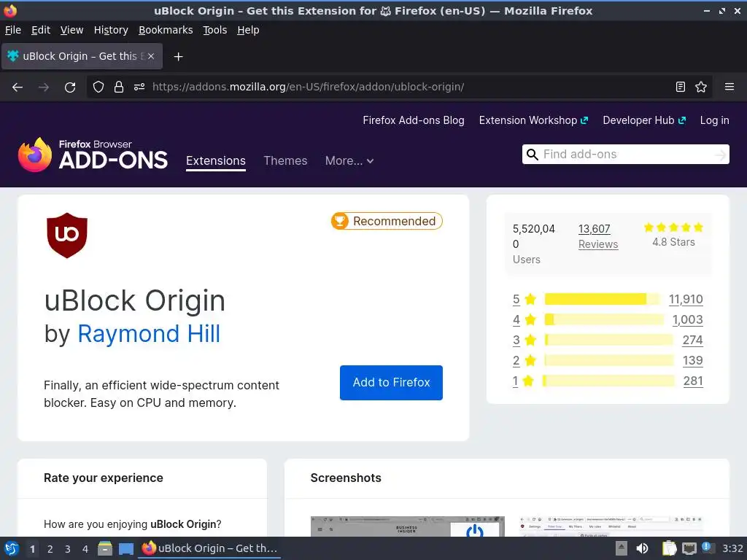Open the View menu

click(x=72, y=30)
